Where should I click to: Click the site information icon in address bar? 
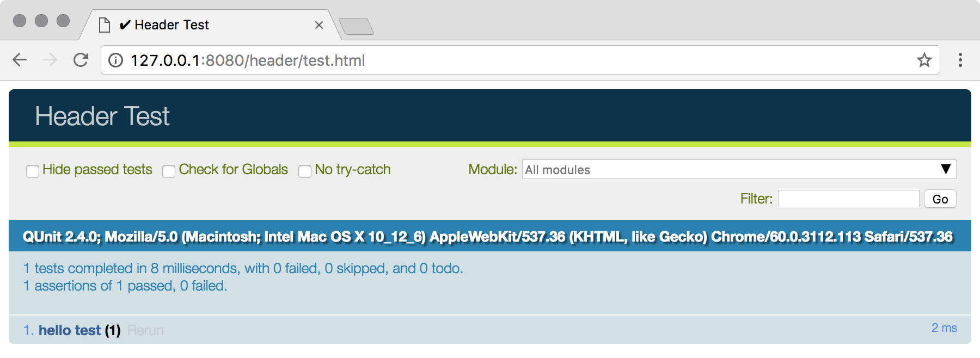(116, 60)
